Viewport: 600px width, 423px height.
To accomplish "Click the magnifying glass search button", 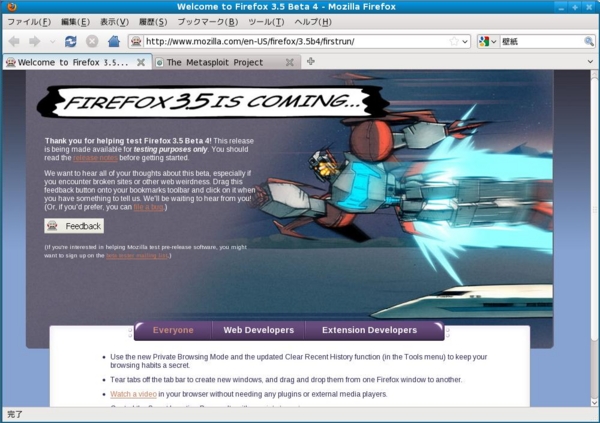I will point(589,41).
